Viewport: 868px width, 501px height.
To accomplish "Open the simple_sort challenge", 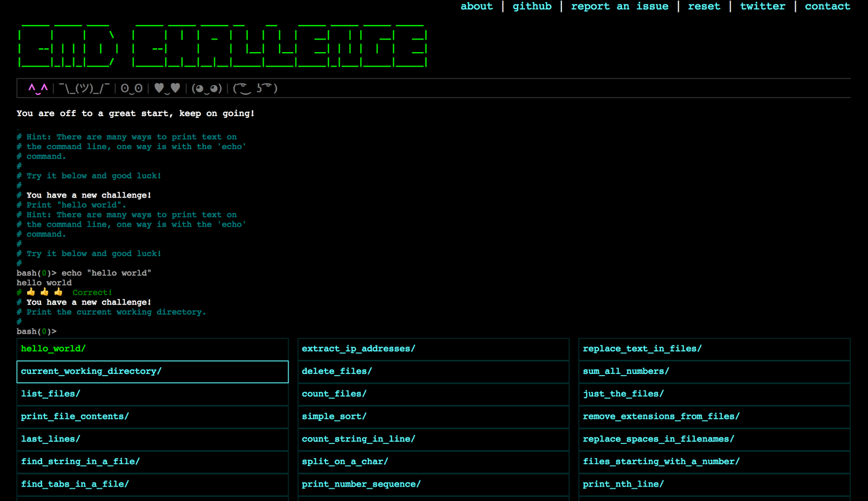I will [x=334, y=416].
